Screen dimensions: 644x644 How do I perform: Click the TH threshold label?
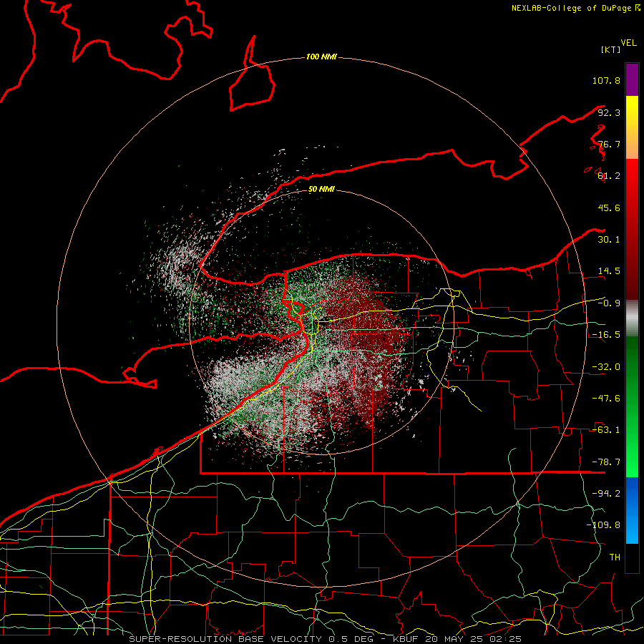[615, 557]
